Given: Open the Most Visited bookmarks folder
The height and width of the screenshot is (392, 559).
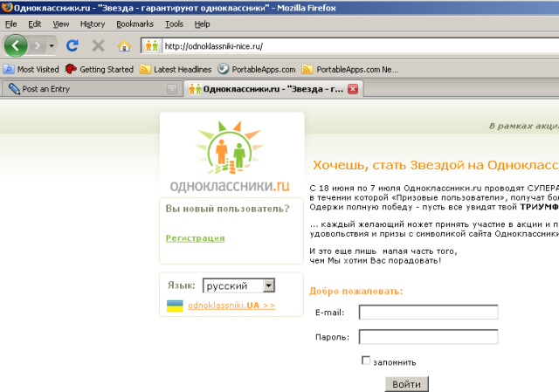Looking at the screenshot, I should pyautogui.click(x=31, y=69).
